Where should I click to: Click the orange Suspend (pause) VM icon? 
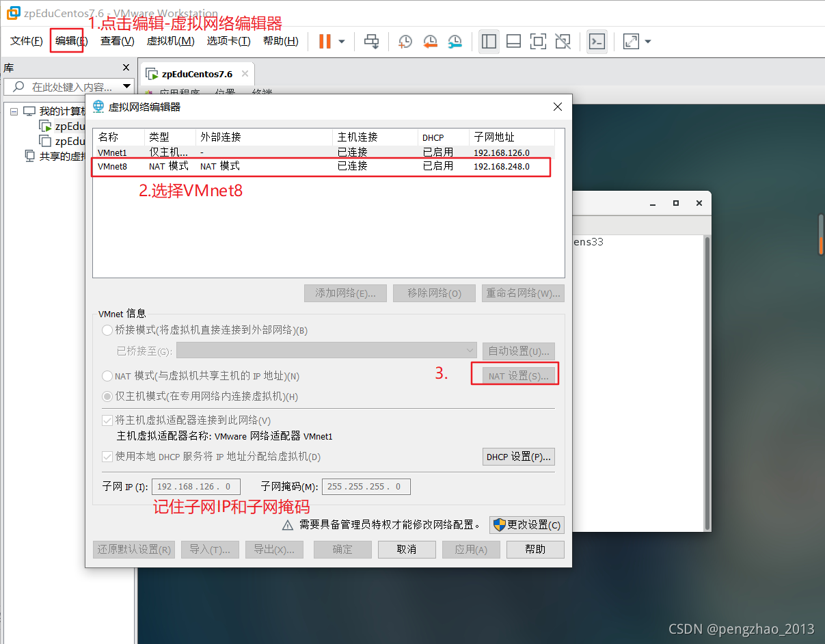[x=325, y=42]
